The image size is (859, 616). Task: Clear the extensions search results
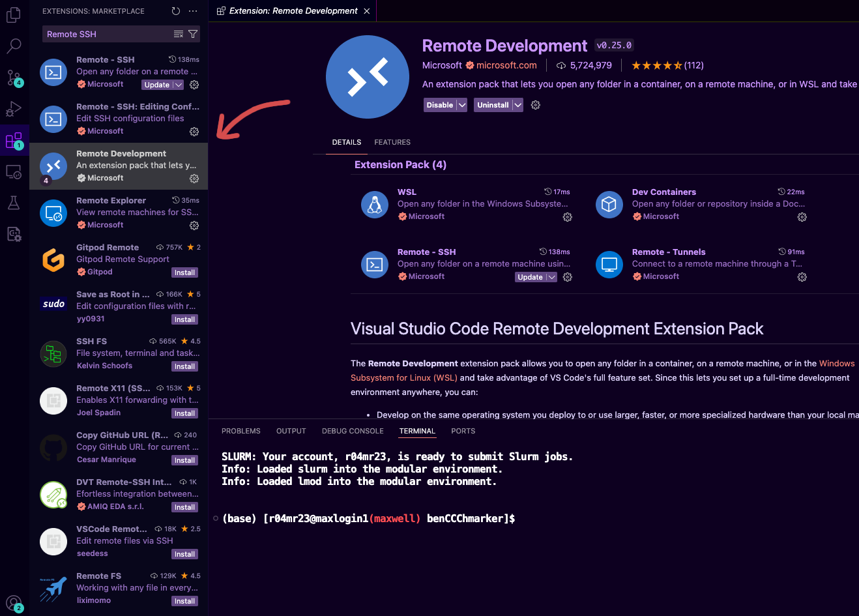click(x=179, y=34)
